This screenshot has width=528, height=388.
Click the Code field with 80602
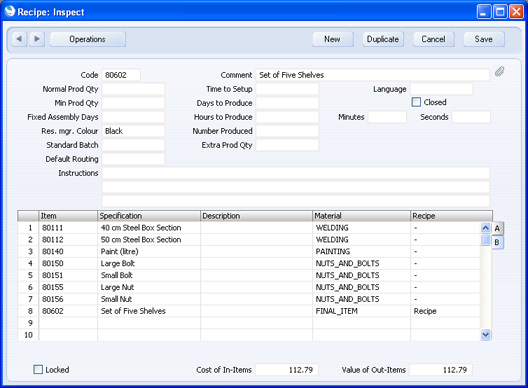[121, 75]
